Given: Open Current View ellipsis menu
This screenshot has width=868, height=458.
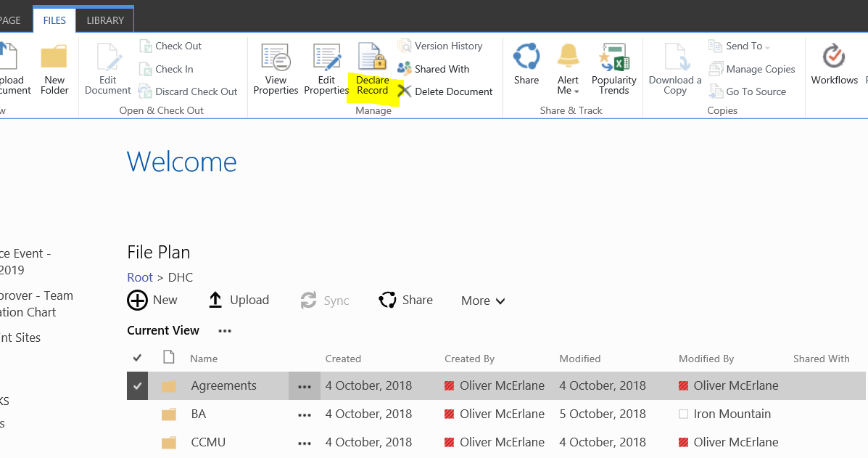Looking at the screenshot, I should coord(225,331).
